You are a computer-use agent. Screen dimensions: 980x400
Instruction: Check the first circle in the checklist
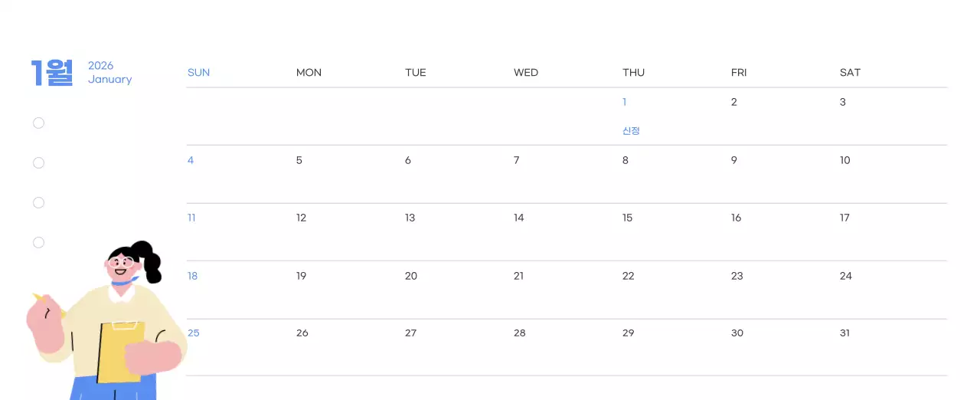39,123
